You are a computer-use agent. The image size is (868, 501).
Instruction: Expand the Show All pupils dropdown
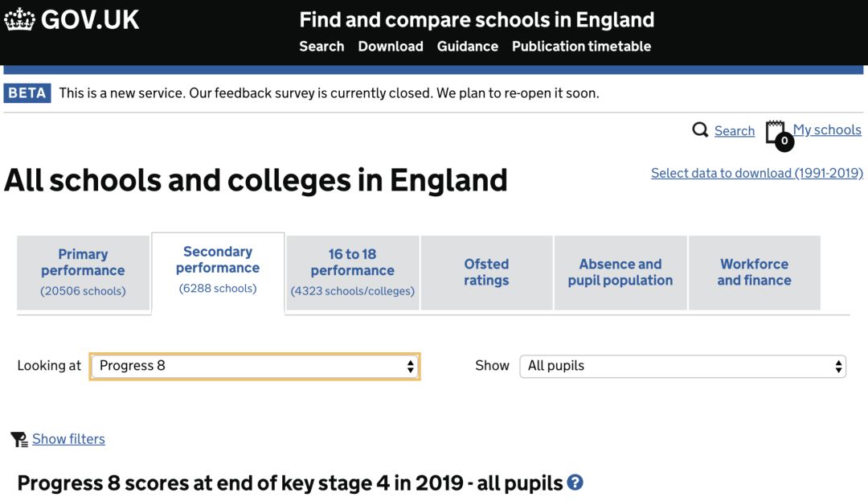pyautogui.click(x=682, y=366)
